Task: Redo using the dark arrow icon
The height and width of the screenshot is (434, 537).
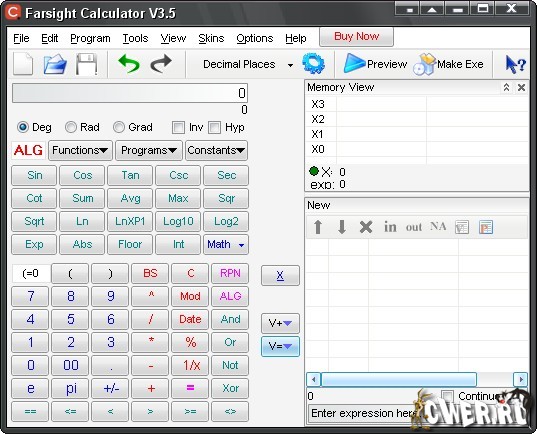Action: (161, 64)
